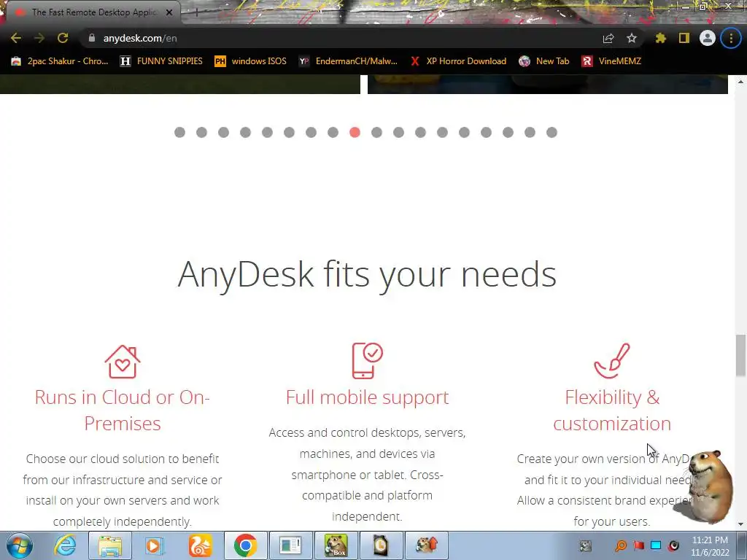Open the FUNNY SNIPPIES bookmark
747x560 pixels.
point(161,61)
